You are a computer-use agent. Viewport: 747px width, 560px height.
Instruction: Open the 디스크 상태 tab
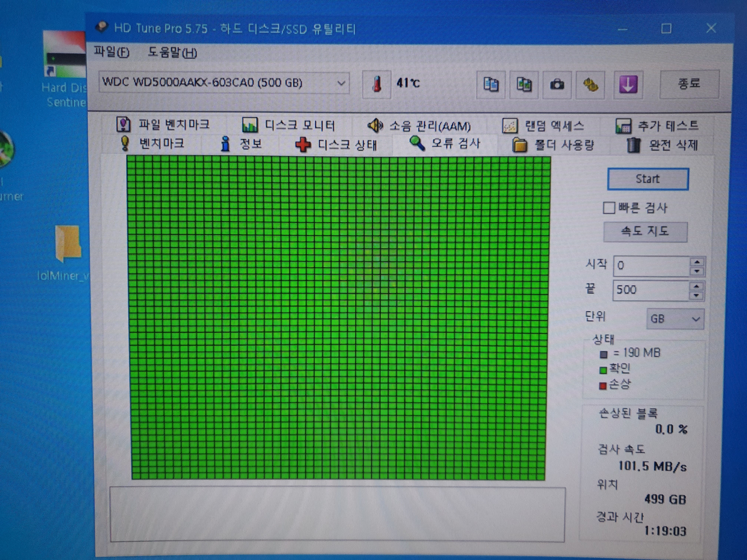click(336, 145)
